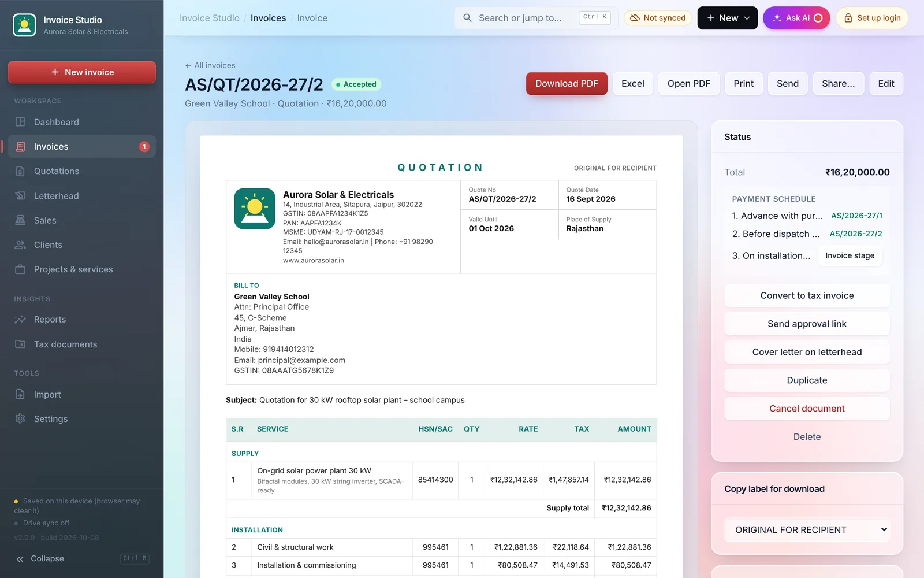This screenshot has width=924, height=578.
Task: Click the Invoices sidebar icon
Action: 20,147
